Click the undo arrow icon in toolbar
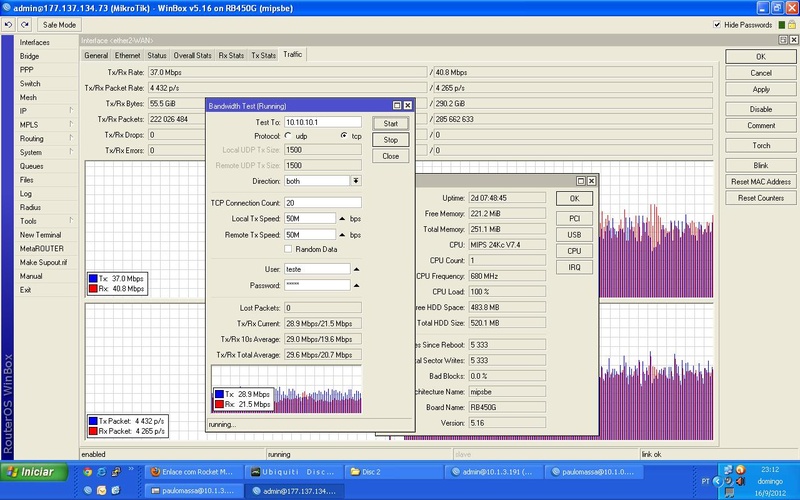800x500 pixels. [8, 24]
